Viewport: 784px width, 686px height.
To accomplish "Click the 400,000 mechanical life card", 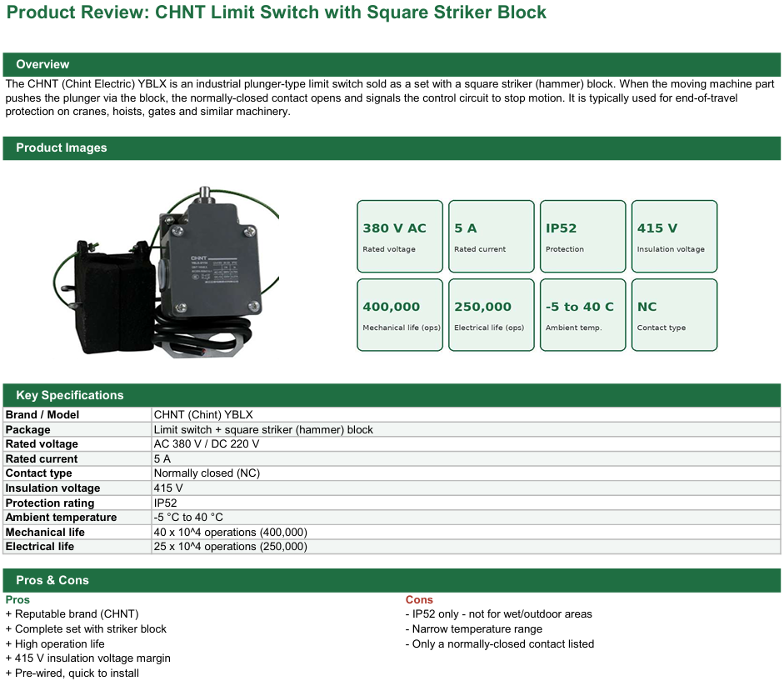I will click(400, 315).
